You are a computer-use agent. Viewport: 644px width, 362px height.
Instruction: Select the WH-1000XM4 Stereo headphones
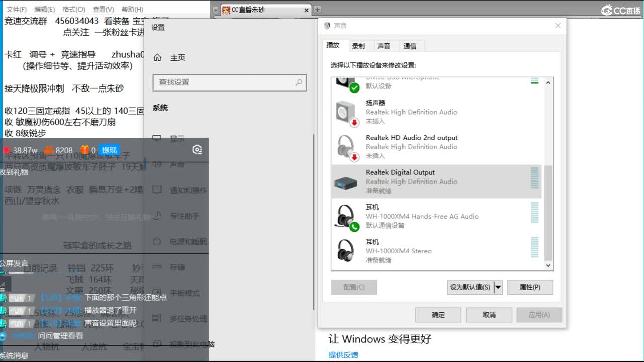pyautogui.click(x=437, y=251)
